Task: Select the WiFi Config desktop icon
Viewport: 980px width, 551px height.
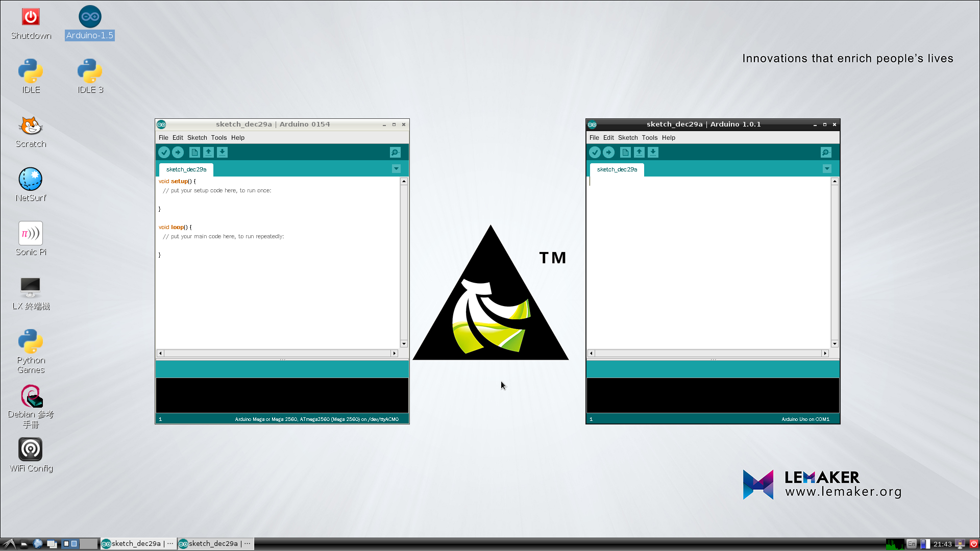Action: click(x=31, y=455)
